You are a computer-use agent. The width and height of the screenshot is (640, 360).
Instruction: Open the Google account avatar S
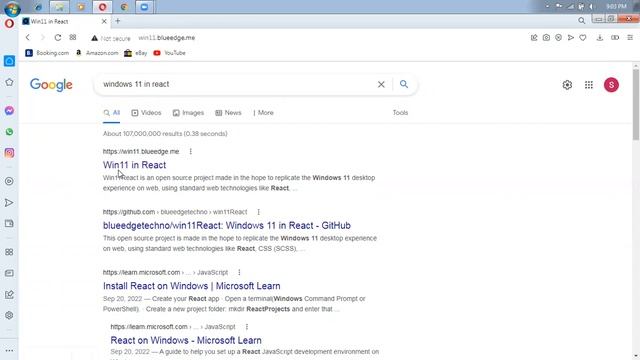click(x=611, y=85)
